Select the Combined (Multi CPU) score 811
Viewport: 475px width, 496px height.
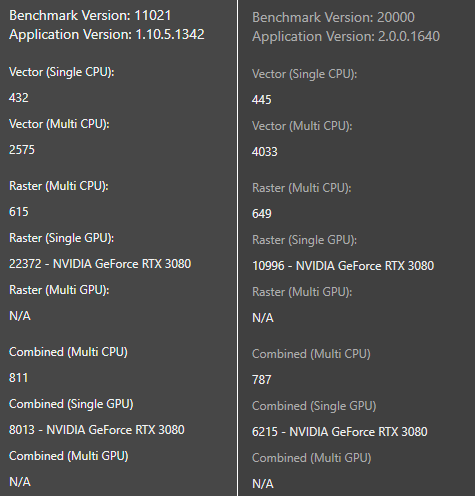point(19,378)
